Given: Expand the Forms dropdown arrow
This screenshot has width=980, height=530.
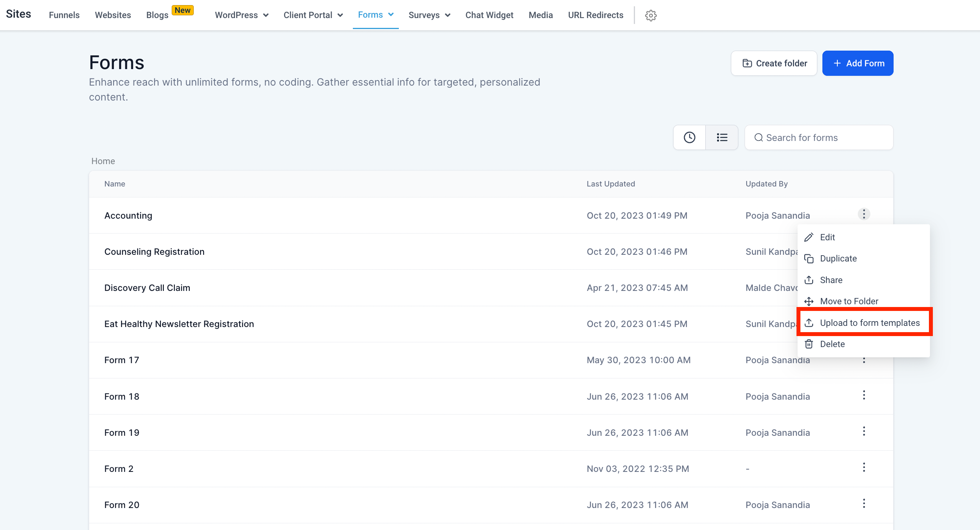Looking at the screenshot, I should [391, 15].
